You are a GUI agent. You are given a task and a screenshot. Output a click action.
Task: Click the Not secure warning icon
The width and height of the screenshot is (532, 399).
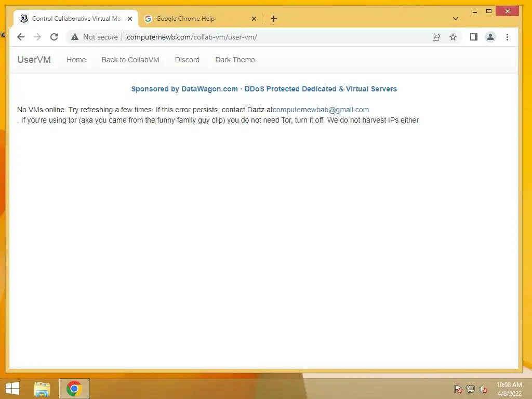(x=75, y=37)
